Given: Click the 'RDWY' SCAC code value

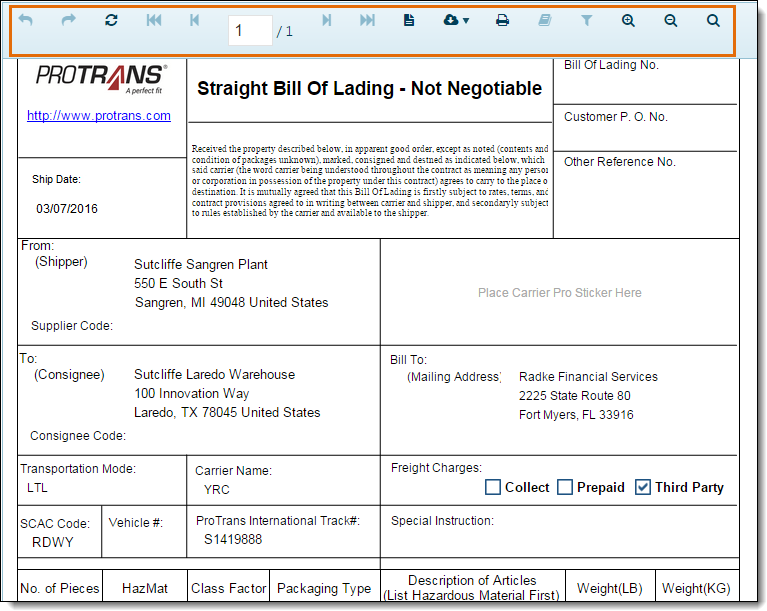Looking at the screenshot, I should tap(53, 543).
